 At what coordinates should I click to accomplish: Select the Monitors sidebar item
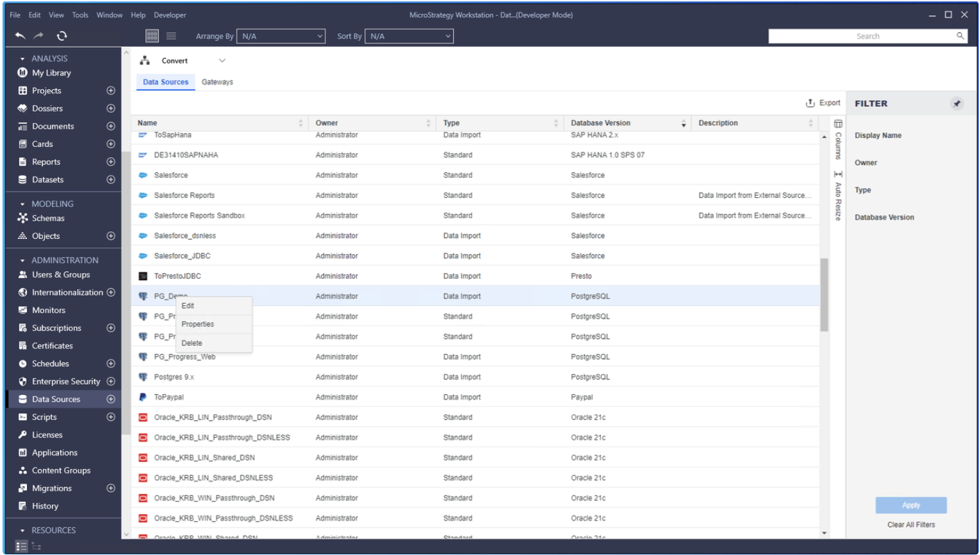tap(49, 310)
